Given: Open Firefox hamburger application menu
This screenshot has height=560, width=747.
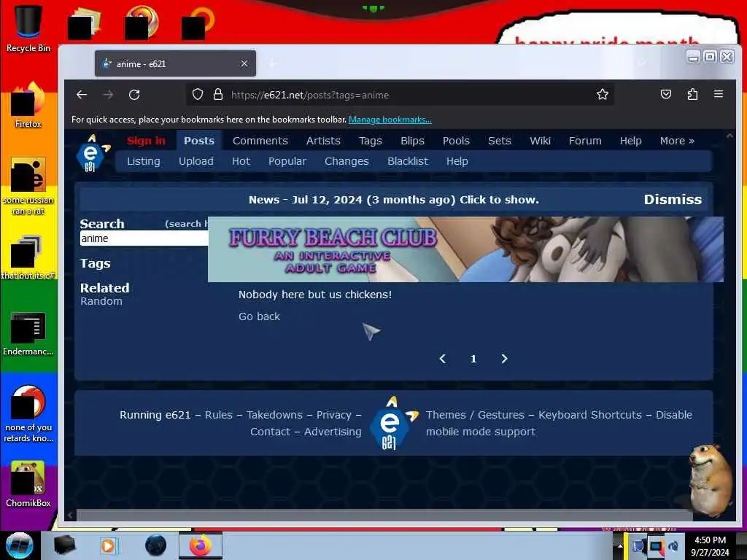Looking at the screenshot, I should coord(719,94).
